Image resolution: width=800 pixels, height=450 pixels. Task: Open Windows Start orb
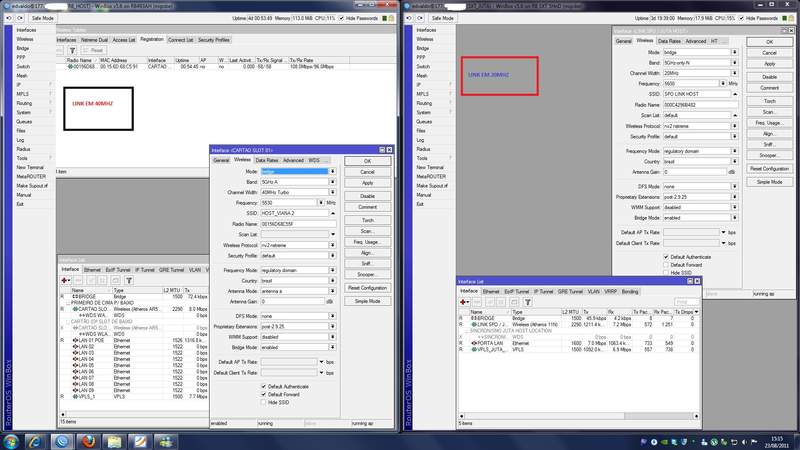pos(10,441)
